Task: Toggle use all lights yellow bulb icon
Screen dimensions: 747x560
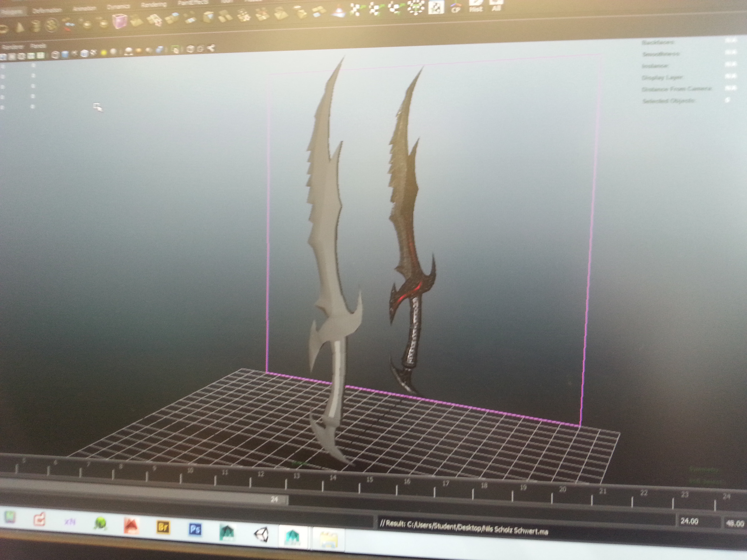Action: tap(104, 52)
